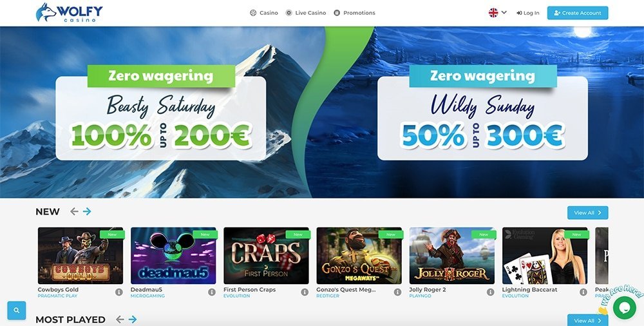Expand the language flag dropdown
Screen dimensions: 644x326
tap(497, 13)
